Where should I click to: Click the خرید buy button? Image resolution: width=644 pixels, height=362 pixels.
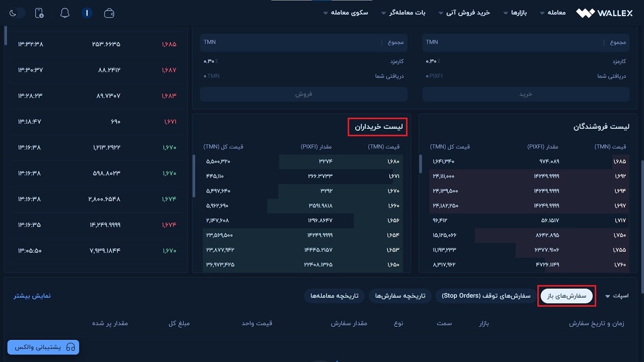tap(526, 94)
